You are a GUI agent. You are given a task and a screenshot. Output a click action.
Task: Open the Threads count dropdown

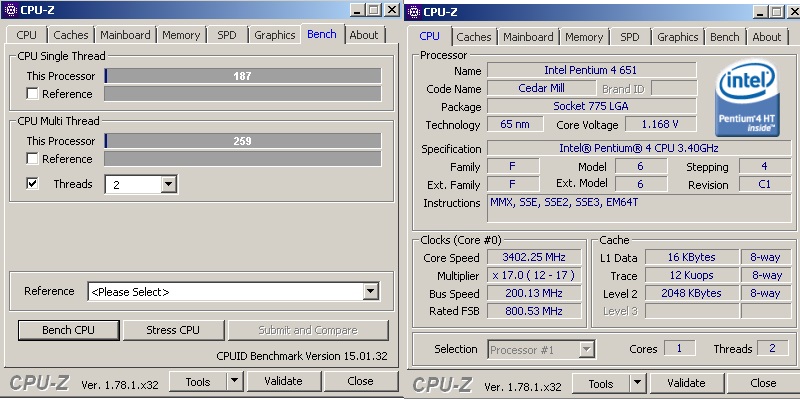point(169,184)
